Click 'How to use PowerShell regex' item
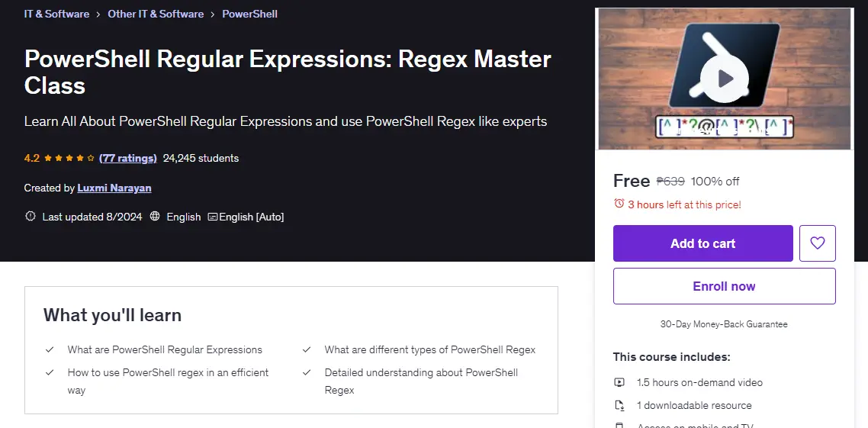 tap(168, 381)
